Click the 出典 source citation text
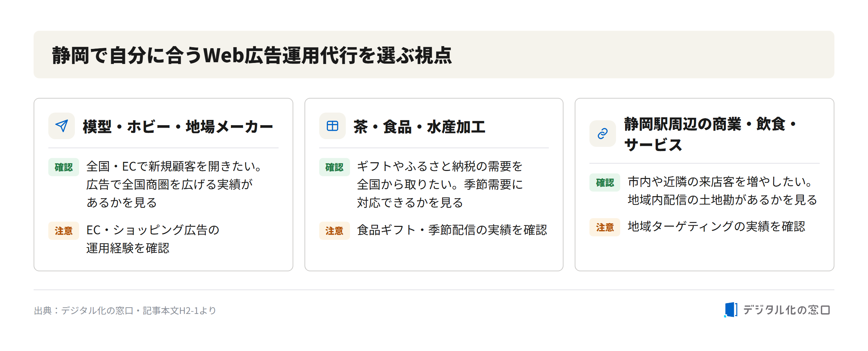868x351 pixels. [125, 310]
